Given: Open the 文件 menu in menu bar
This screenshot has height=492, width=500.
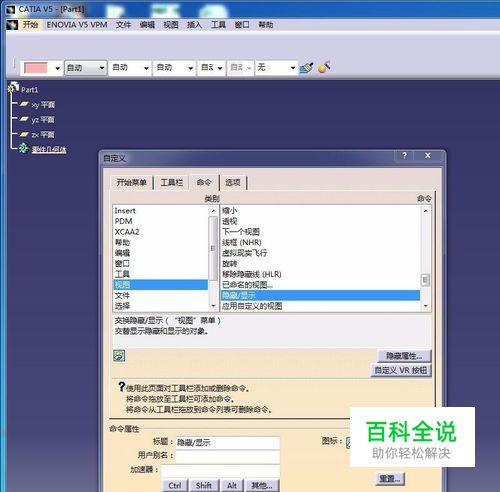Looking at the screenshot, I should 123,25.
